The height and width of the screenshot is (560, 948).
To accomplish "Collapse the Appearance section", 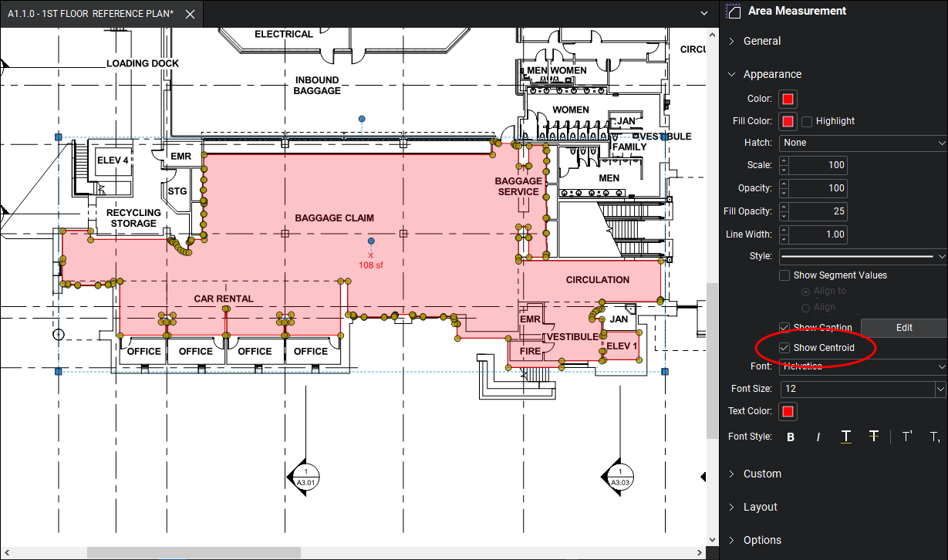I will [771, 74].
